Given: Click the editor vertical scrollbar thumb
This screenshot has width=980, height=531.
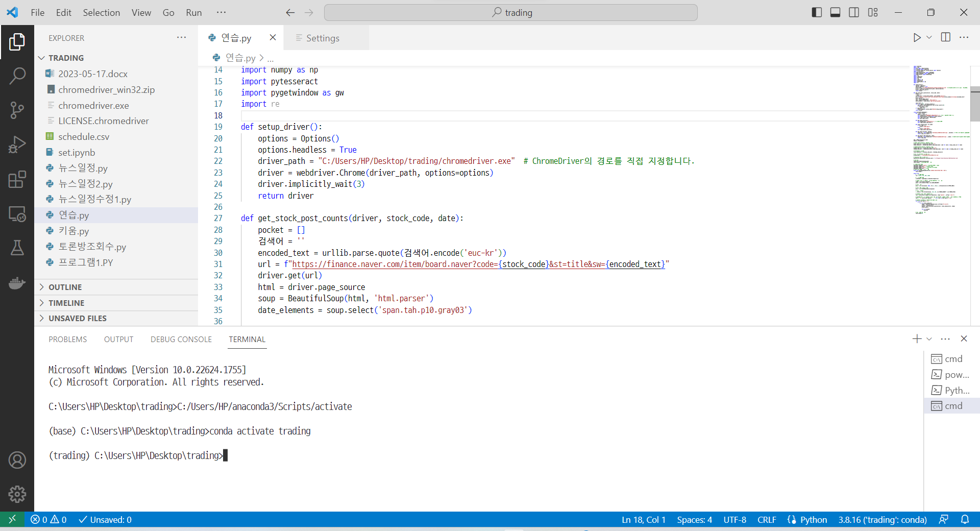Looking at the screenshot, I should pyautogui.click(x=975, y=105).
